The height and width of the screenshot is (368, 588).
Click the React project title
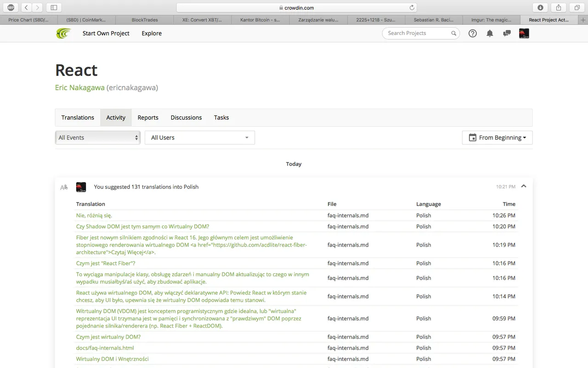pyautogui.click(x=76, y=70)
